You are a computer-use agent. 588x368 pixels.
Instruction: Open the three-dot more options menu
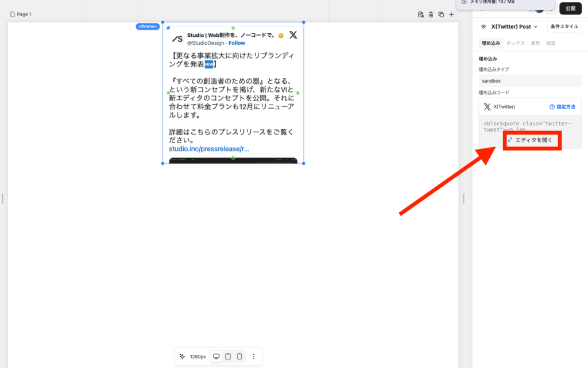pyautogui.click(x=254, y=356)
